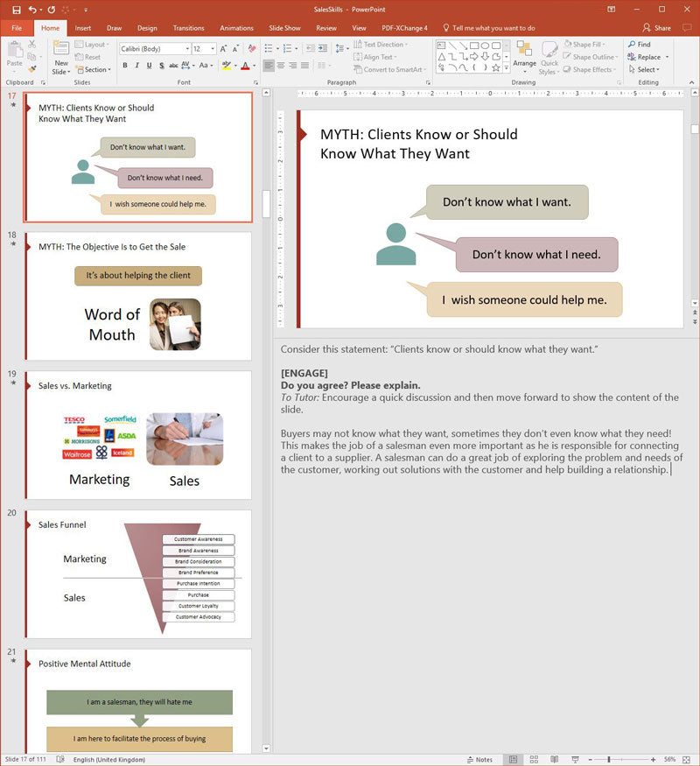Toggle Underline formatting
This screenshot has width=700, height=766.
149,65
